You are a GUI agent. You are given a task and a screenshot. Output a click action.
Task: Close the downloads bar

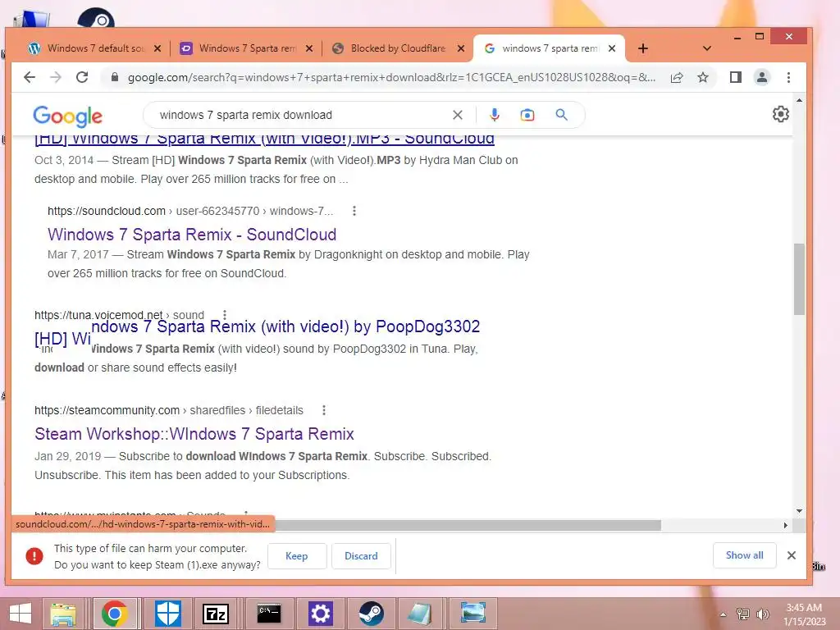792,555
